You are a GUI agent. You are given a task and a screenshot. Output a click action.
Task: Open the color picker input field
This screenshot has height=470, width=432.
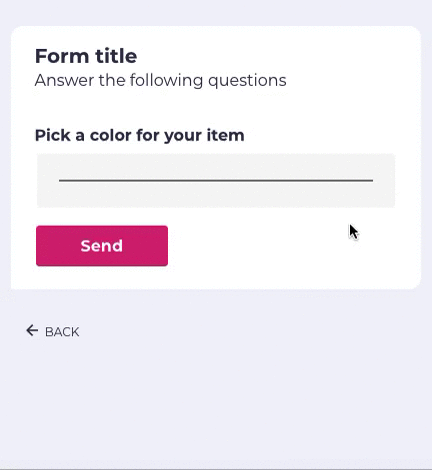(x=216, y=181)
